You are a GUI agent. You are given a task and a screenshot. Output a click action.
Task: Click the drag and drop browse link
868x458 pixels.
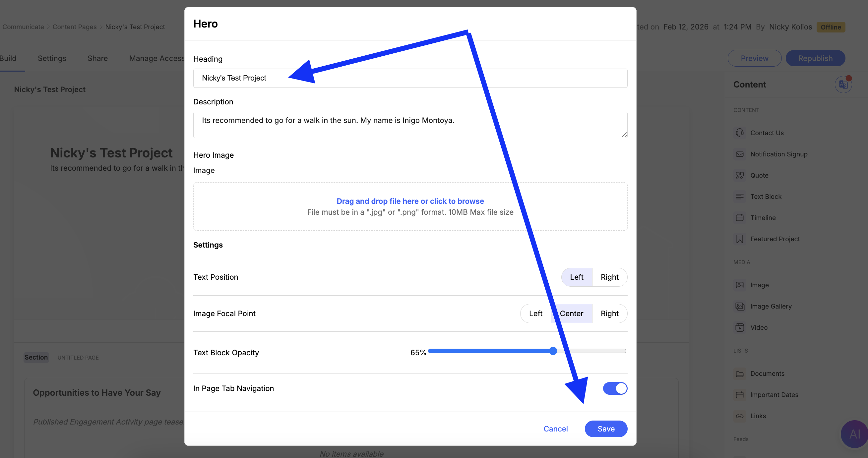tap(410, 201)
